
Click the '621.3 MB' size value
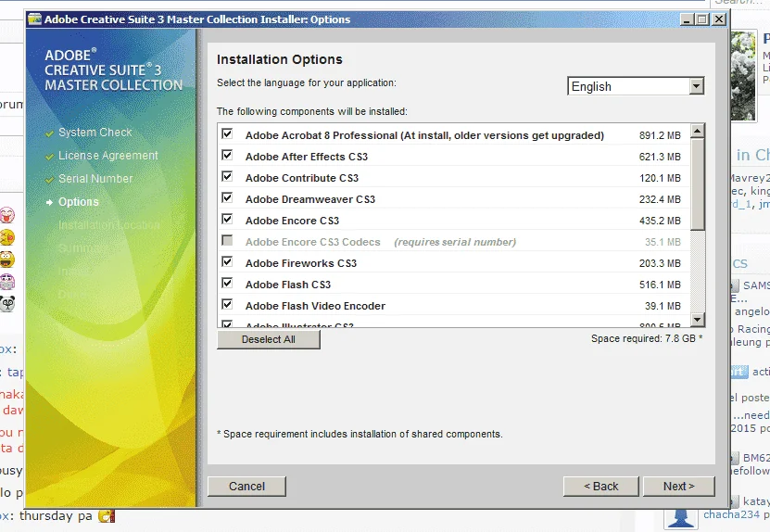[660, 157]
